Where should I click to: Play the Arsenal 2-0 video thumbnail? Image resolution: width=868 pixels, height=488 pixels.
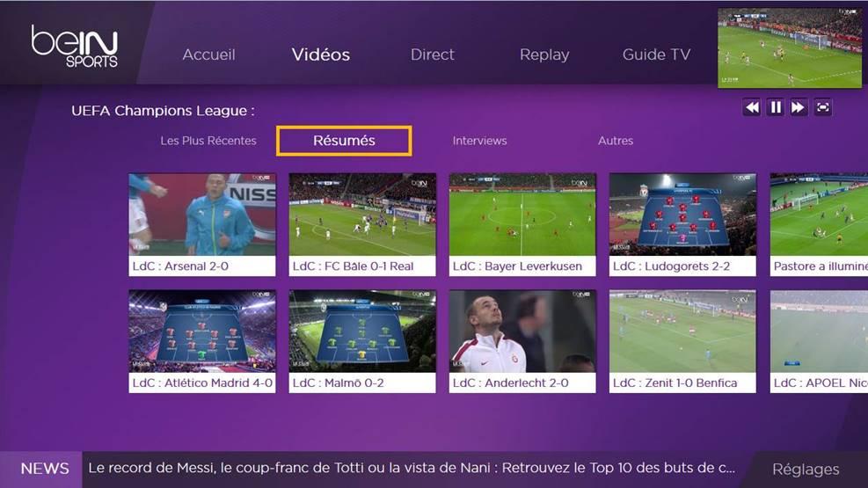click(202, 215)
